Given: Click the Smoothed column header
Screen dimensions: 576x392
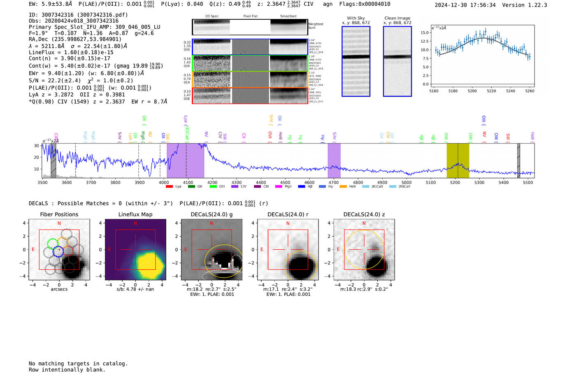Looking at the screenshot, I should coord(288,16).
